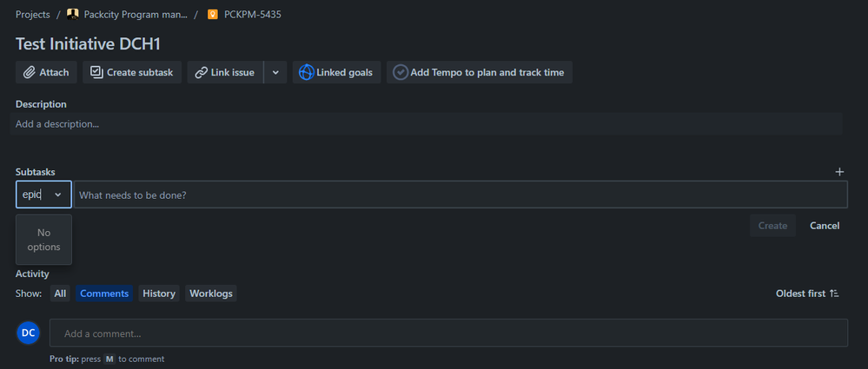The height and width of the screenshot is (369, 868).
Task: Open the Projects breadcrumb link
Action: coord(33,15)
